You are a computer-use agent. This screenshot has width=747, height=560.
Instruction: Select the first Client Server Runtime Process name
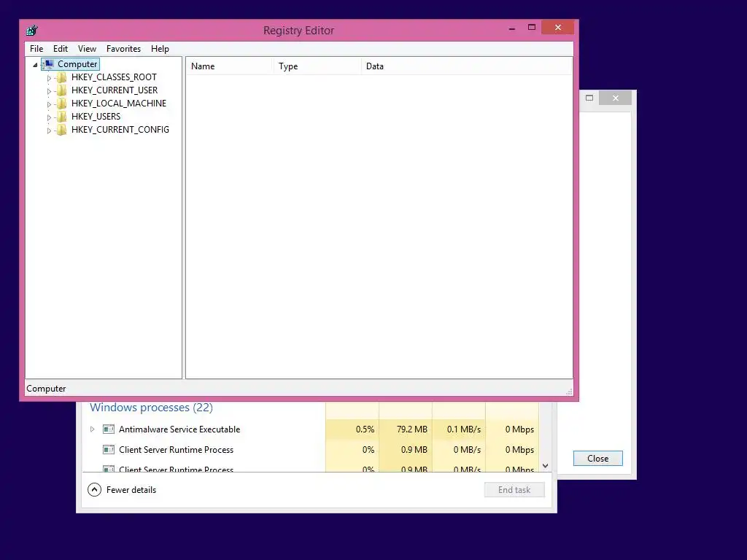[x=177, y=449]
